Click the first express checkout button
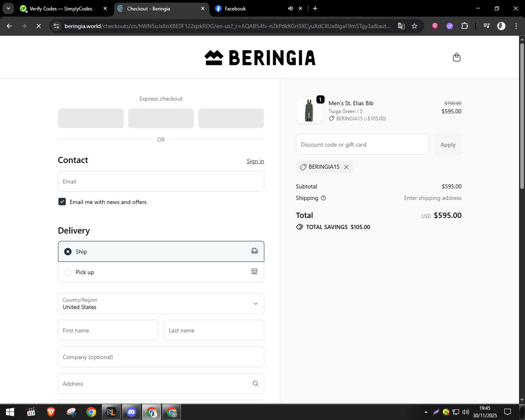The height and width of the screenshot is (420, 525). [x=91, y=118]
